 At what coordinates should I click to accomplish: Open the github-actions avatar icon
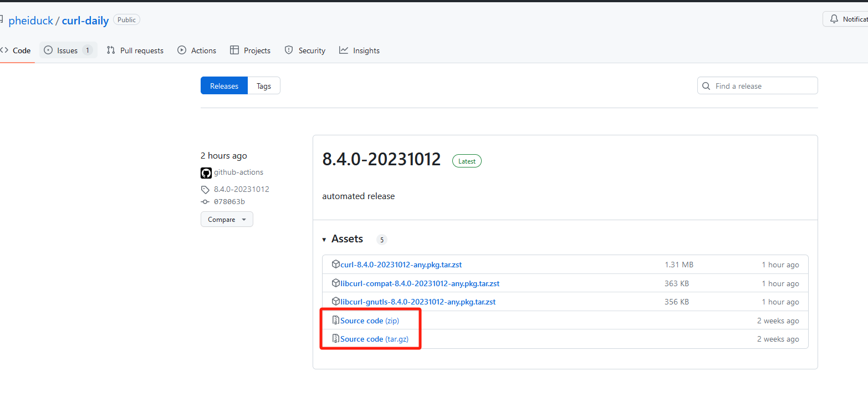pyautogui.click(x=206, y=173)
